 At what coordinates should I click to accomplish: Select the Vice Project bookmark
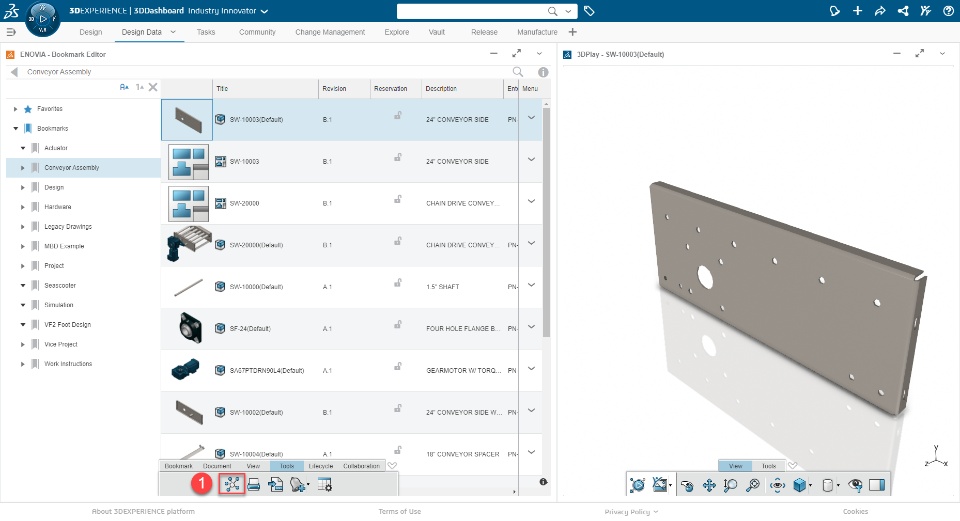[61, 344]
